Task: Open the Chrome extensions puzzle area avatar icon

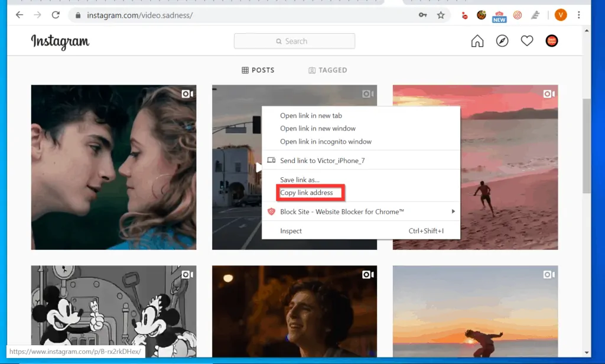Action: pos(560,15)
